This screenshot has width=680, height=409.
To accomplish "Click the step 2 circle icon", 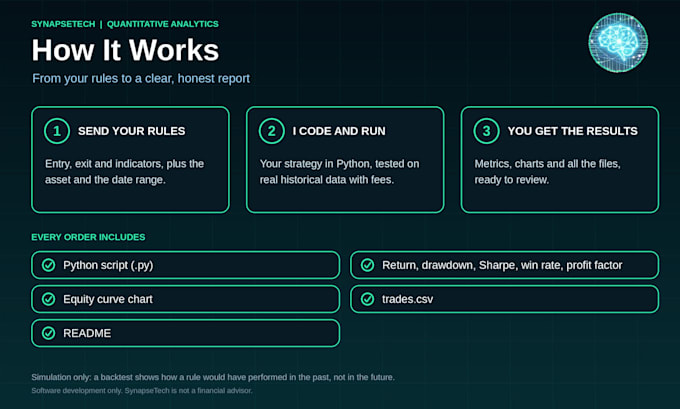I will [271, 131].
